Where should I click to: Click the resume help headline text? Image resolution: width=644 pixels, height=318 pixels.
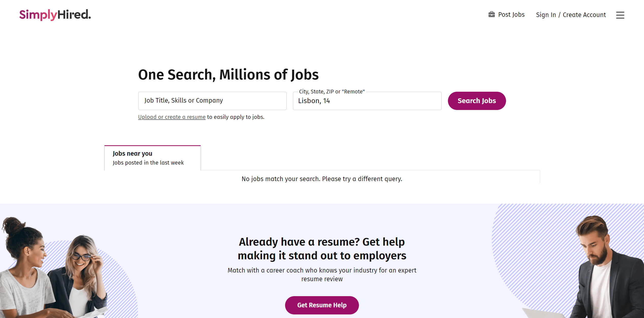click(x=322, y=248)
